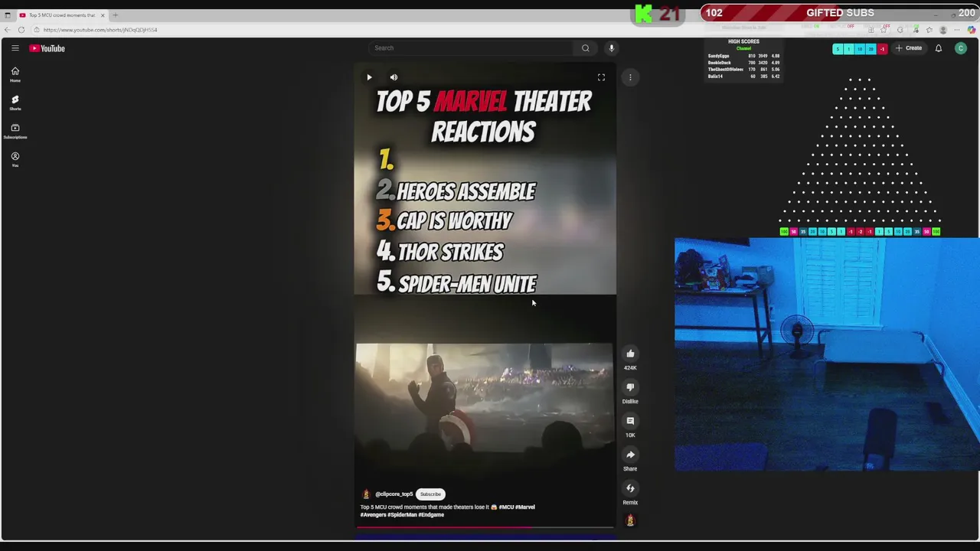This screenshot has width=980, height=551.
Task: Open the browser extensions icon
Action: (x=900, y=30)
